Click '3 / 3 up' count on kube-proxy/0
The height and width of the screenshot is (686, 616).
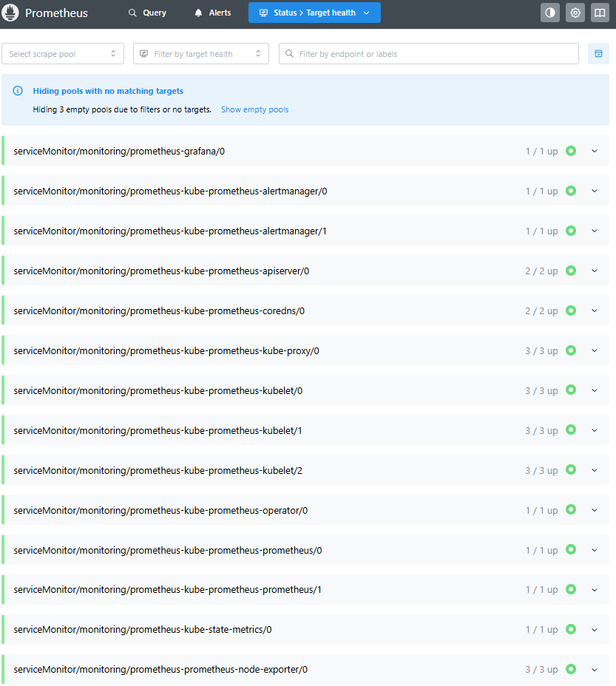coord(541,351)
